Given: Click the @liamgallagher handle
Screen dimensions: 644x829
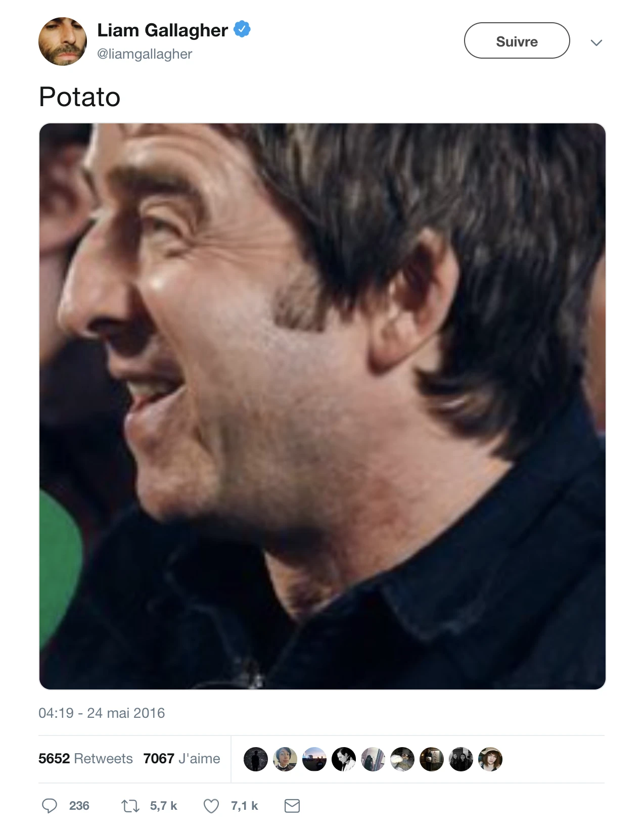Looking at the screenshot, I should point(145,54).
